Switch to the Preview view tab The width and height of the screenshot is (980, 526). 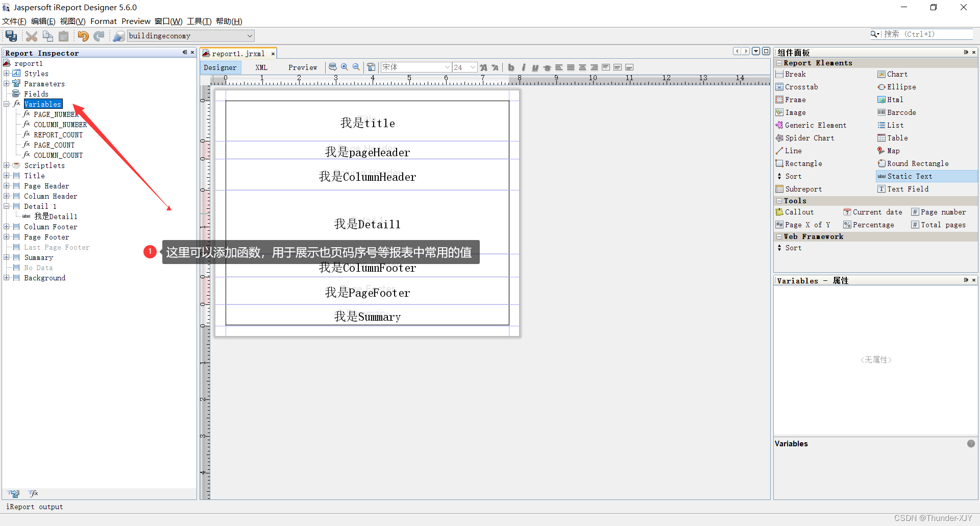tap(302, 67)
